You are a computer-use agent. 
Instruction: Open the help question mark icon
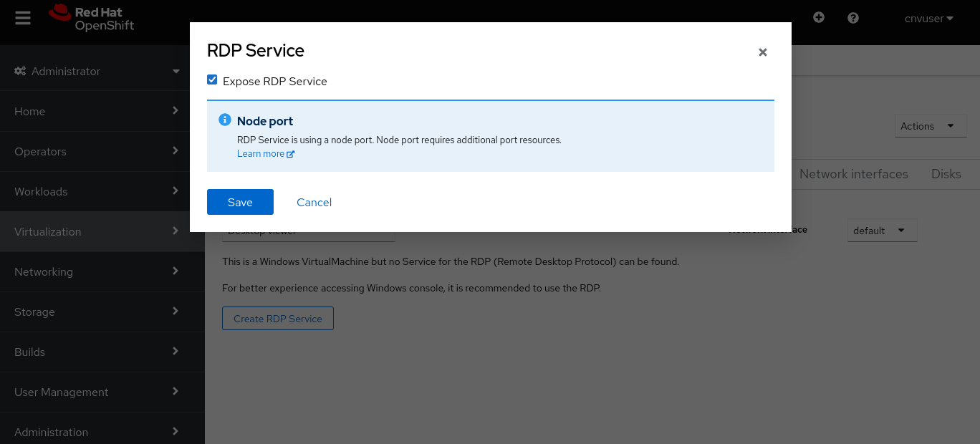pyautogui.click(x=853, y=18)
